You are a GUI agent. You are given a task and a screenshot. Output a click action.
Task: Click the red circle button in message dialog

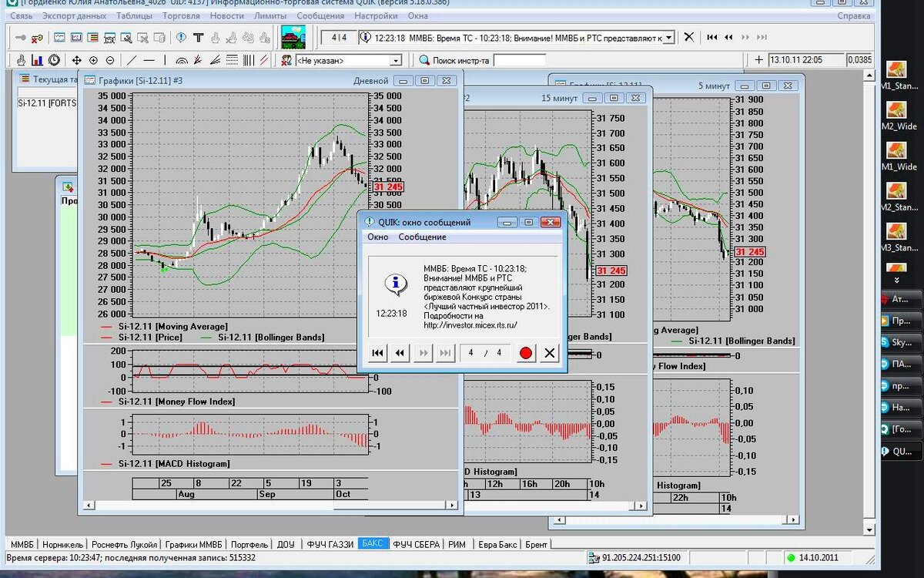pos(526,353)
